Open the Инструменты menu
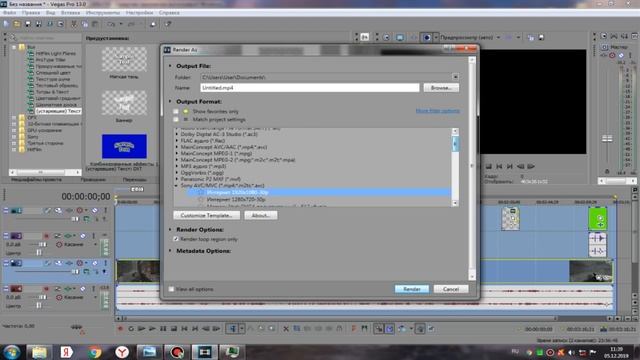Image resolution: width=640 pixels, height=360 pixels. click(103, 13)
